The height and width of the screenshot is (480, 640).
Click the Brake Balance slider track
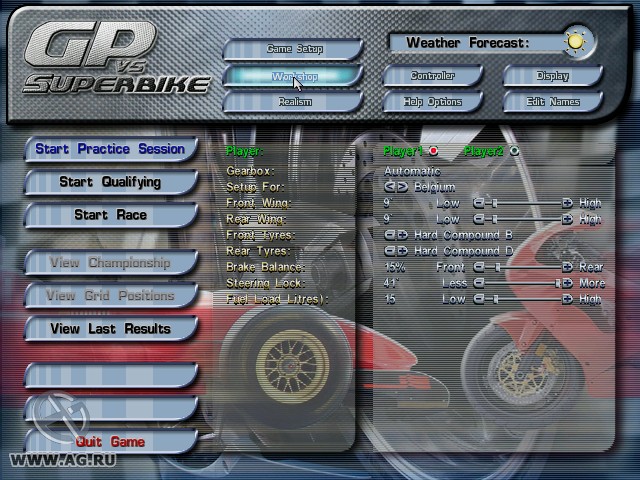[523, 267]
